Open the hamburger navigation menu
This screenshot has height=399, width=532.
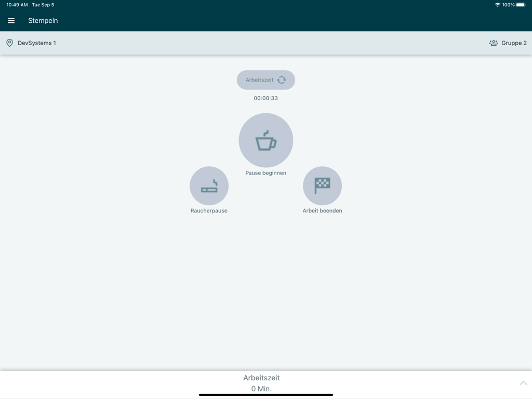pos(11,21)
